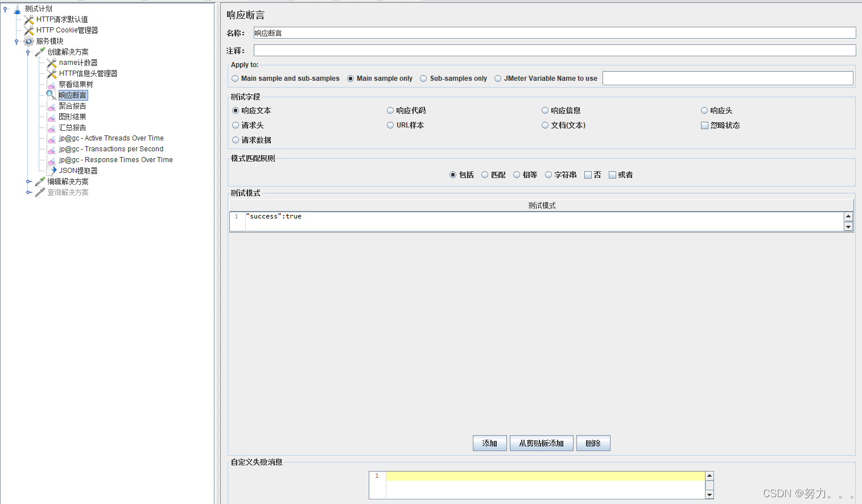862x504 pixels.
Task: Click failure message scroll down arrow
Action: [x=709, y=494]
